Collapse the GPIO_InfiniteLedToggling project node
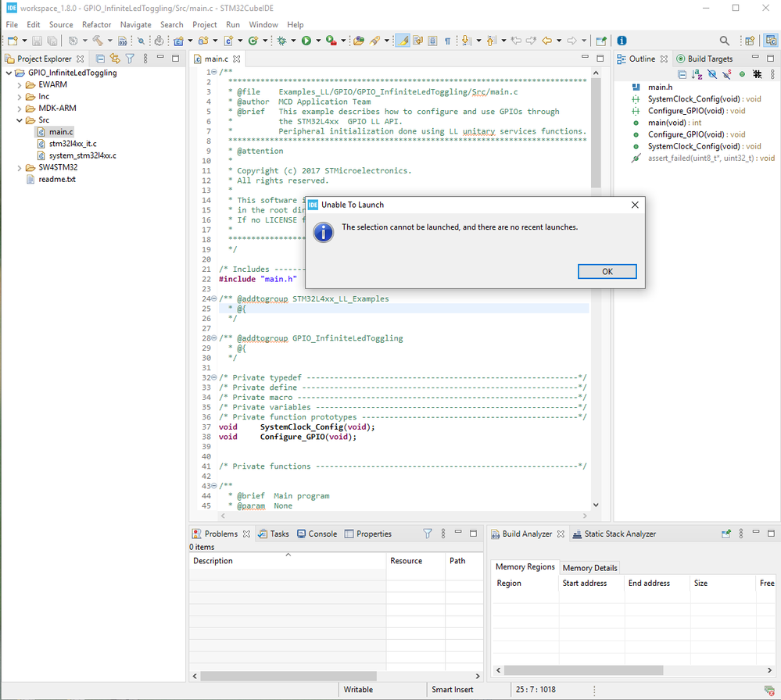Image resolution: width=781 pixels, height=700 pixels. click(9, 73)
